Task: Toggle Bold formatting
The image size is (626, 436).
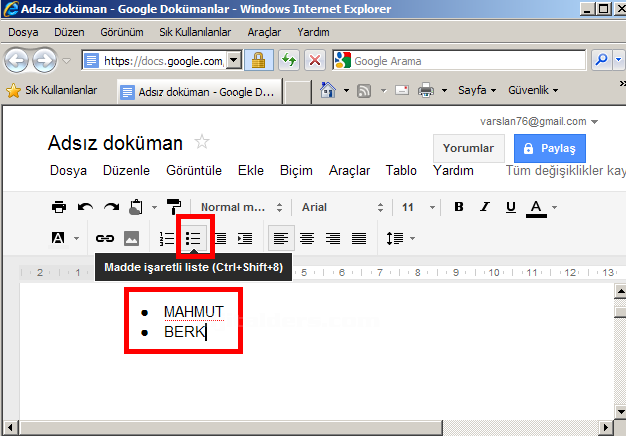Action: (x=458, y=207)
